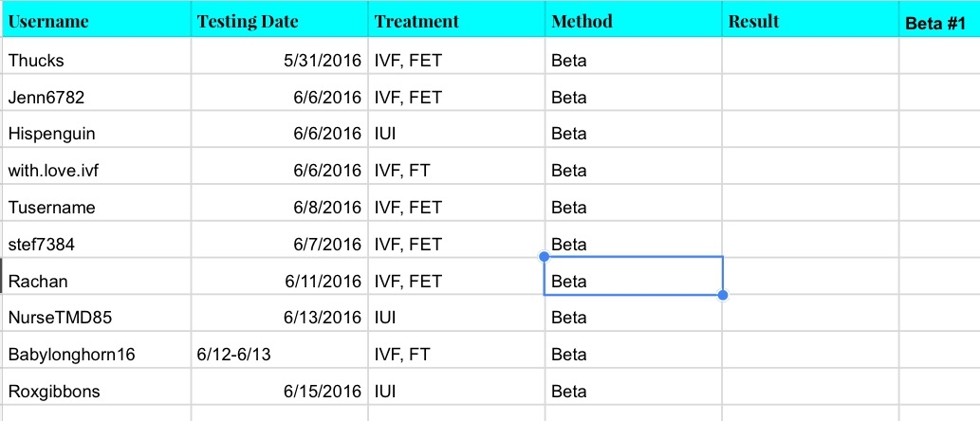Select the Method header cell
This screenshot has width=980, height=421.
(x=633, y=21)
